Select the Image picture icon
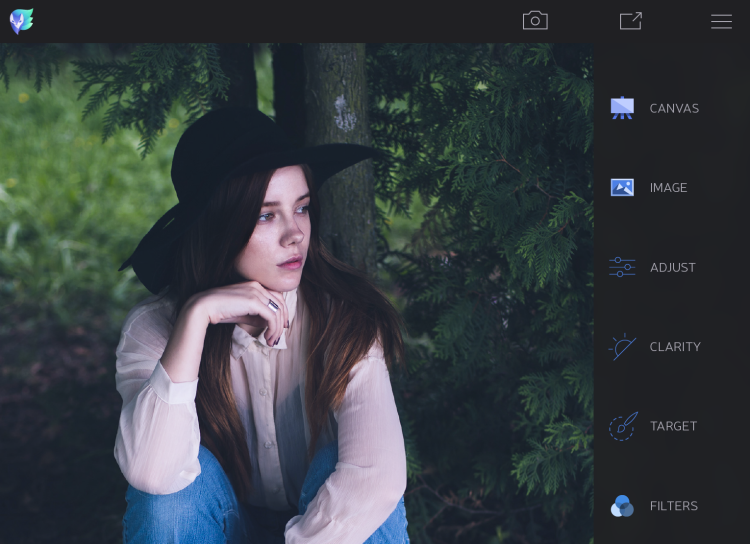 (622, 187)
